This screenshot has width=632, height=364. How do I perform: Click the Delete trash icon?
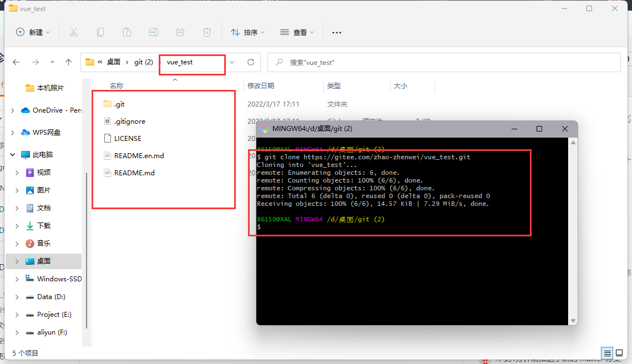click(x=207, y=32)
